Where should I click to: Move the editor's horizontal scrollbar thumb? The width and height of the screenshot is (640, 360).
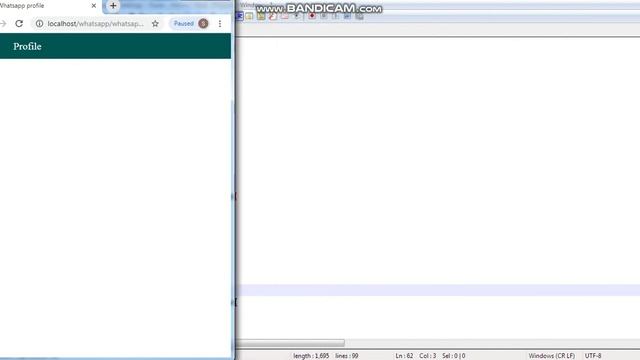pyautogui.click(x=290, y=343)
